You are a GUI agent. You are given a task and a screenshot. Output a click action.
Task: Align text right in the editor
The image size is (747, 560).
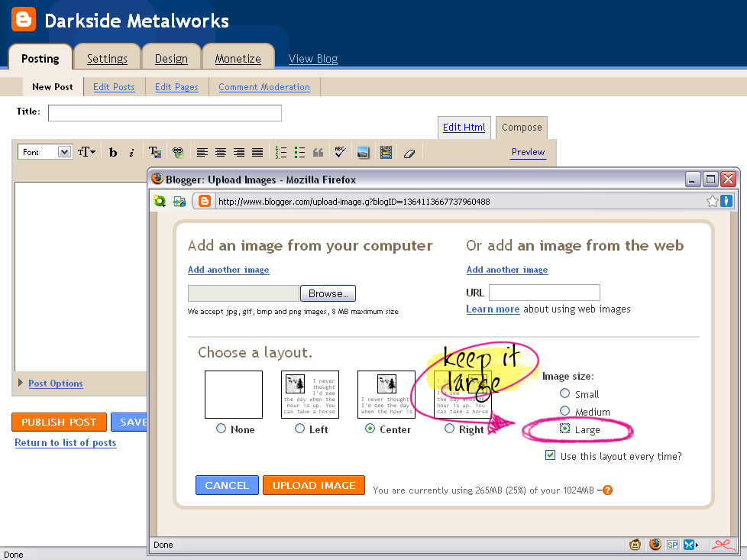(238, 153)
